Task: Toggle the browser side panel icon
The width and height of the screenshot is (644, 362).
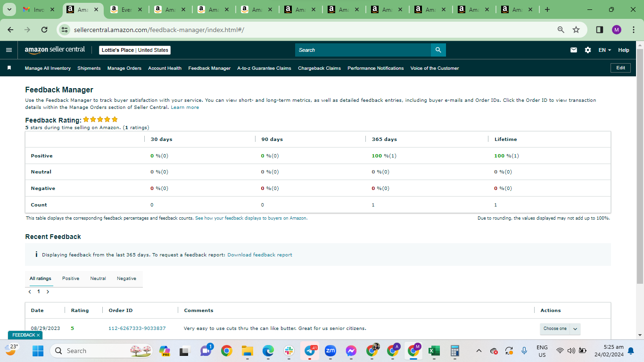Action: pos(600,30)
